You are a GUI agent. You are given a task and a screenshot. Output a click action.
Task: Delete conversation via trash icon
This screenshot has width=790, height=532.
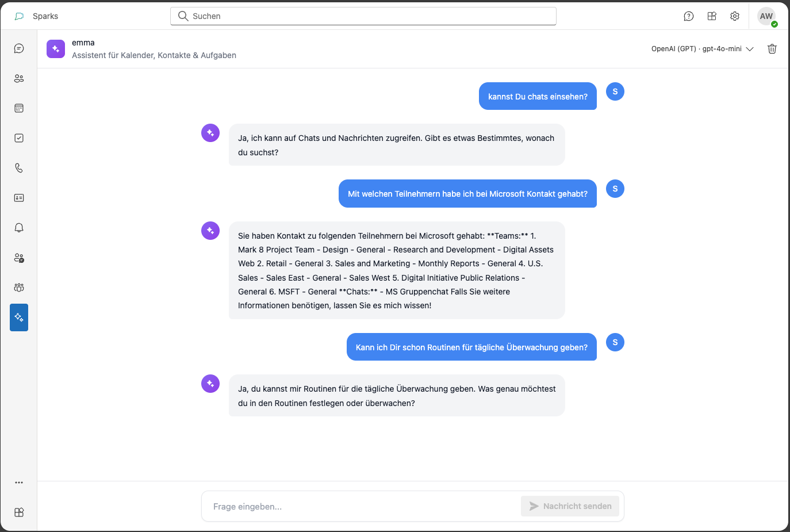pos(772,49)
